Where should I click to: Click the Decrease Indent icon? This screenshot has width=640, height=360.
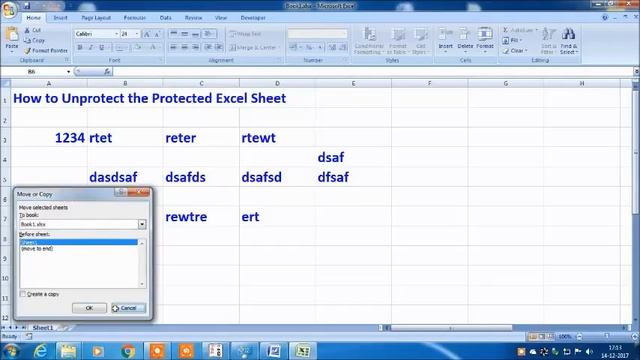pyautogui.click(x=208, y=48)
